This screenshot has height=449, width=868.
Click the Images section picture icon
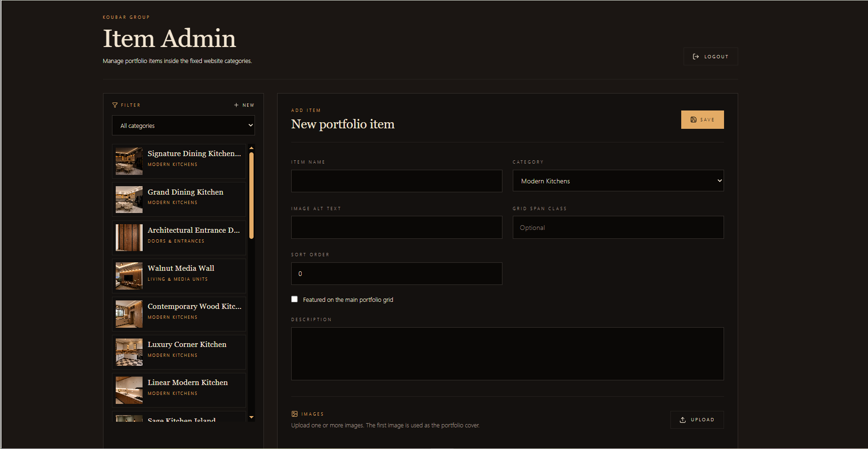click(295, 414)
